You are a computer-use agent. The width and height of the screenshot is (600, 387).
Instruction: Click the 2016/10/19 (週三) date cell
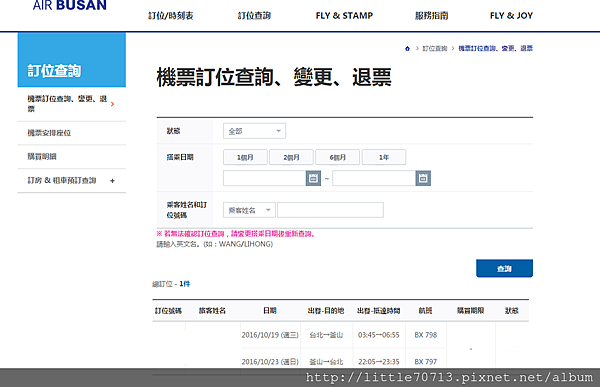(x=270, y=335)
